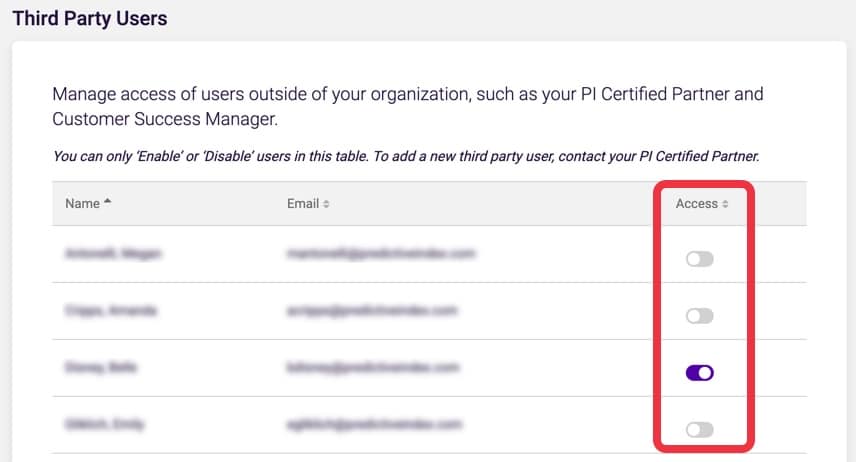The height and width of the screenshot is (462, 856).
Task: Enable access toggle in the fourth user row
Action: [x=700, y=429]
